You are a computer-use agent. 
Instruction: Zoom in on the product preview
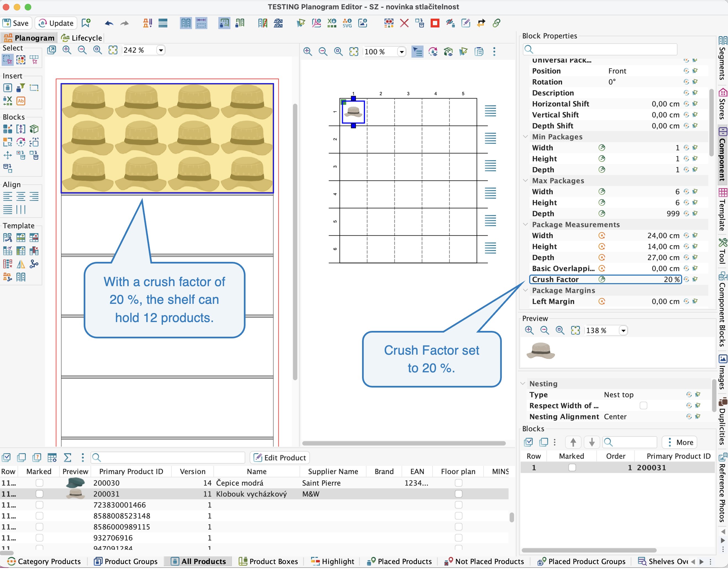(529, 331)
